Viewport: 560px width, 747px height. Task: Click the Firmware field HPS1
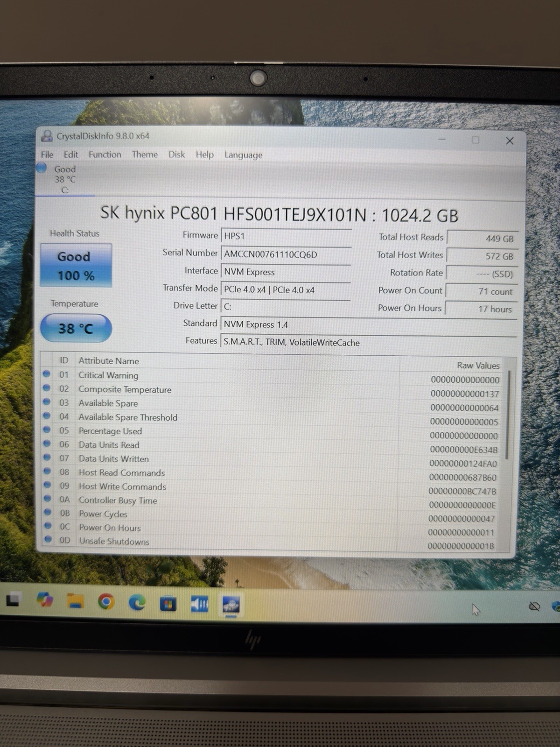(x=286, y=236)
